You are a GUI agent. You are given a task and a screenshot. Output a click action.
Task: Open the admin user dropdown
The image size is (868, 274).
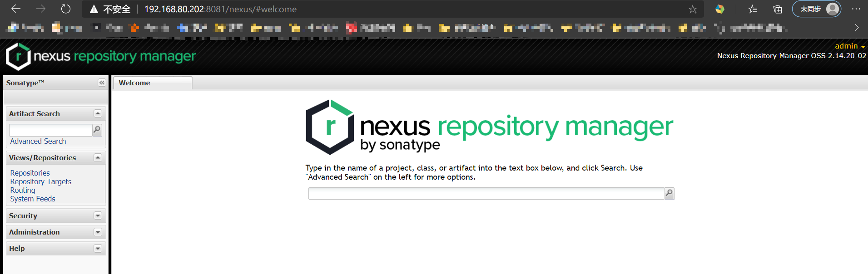point(850,46)
